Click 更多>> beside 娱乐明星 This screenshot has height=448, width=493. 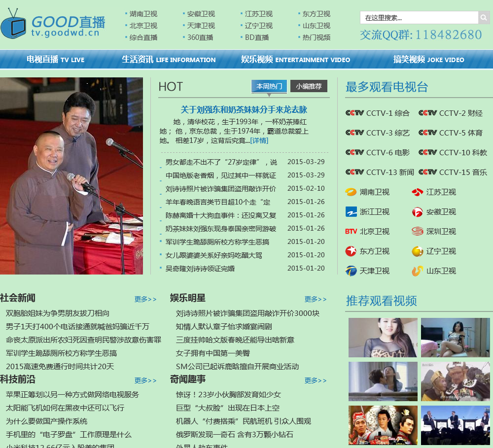coord(316,299)
